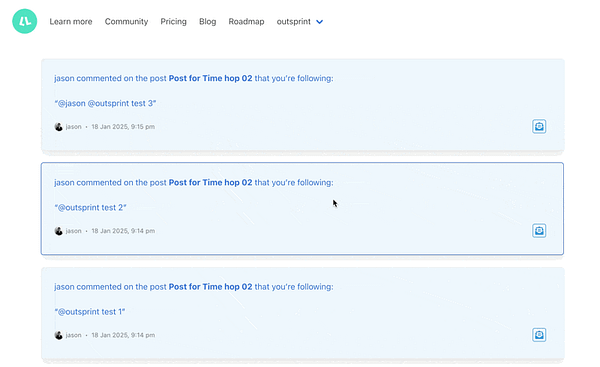The width and height of the screenshot is (600, 367).
Task: Open Post for Time hop 02 in 'test 2' notification
Action: (x=210, y=183)
